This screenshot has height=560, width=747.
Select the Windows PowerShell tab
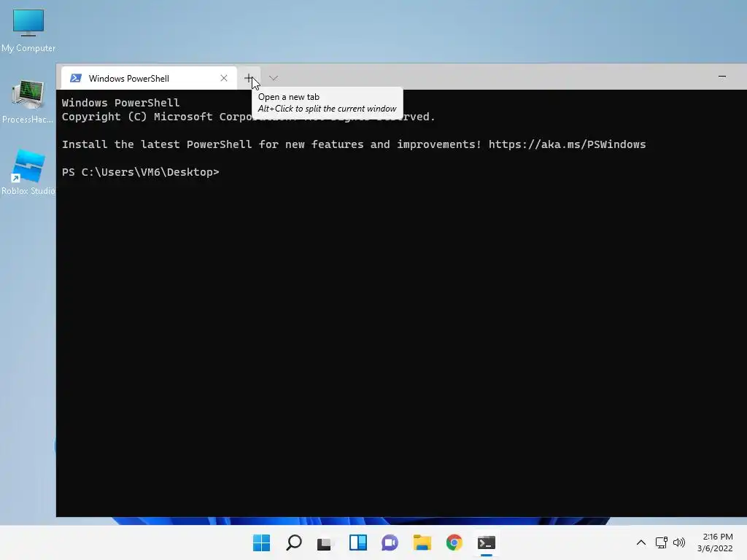(x=149, y=78)
